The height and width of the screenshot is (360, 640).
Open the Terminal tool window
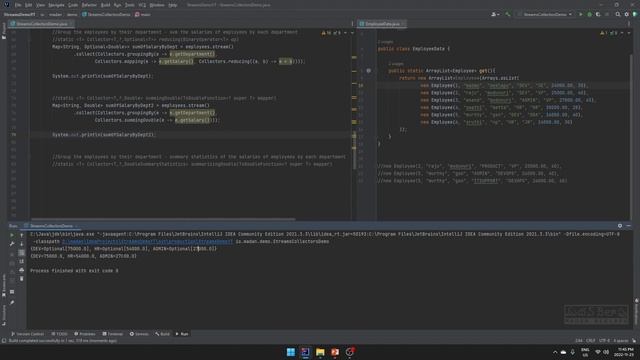coord(113,334)
